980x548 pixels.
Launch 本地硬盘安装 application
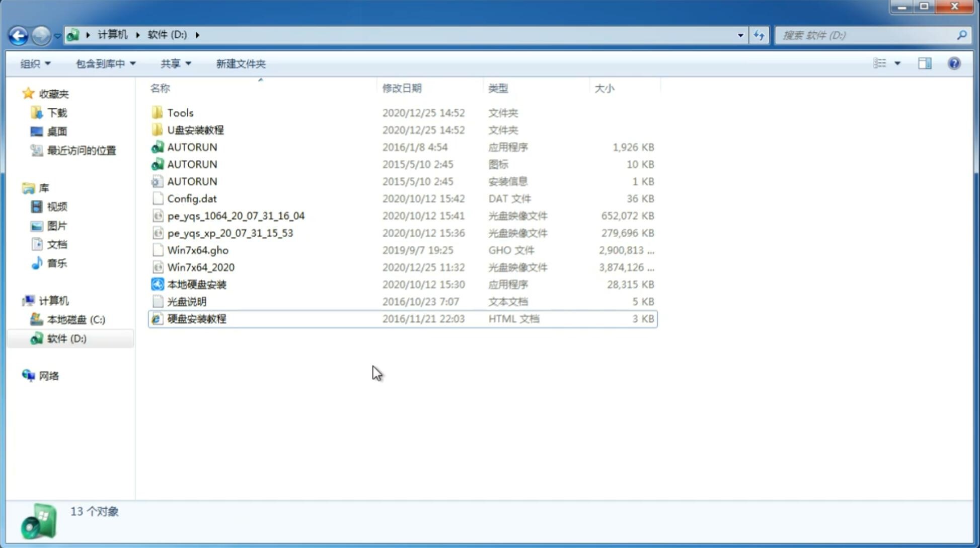pyautogui.click(x=196, y=284)
